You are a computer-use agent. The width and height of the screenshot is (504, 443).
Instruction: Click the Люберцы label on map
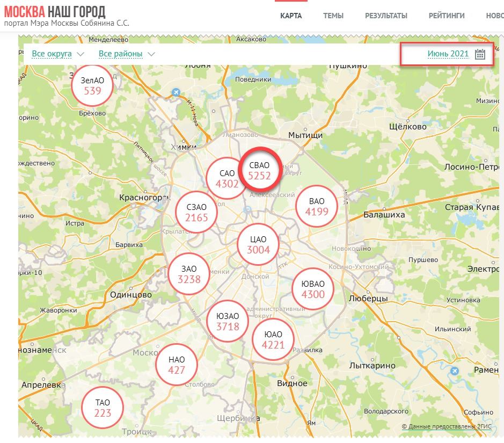coord(368,299)
